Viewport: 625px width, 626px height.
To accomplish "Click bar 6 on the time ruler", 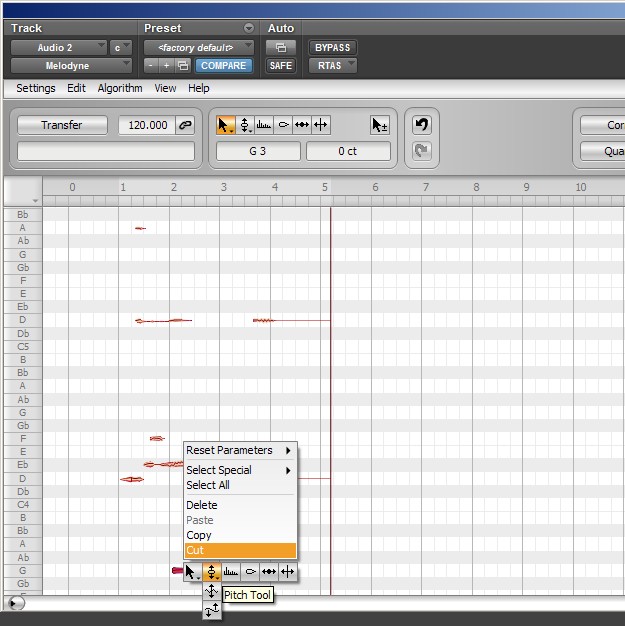I will tap(375, 187).
